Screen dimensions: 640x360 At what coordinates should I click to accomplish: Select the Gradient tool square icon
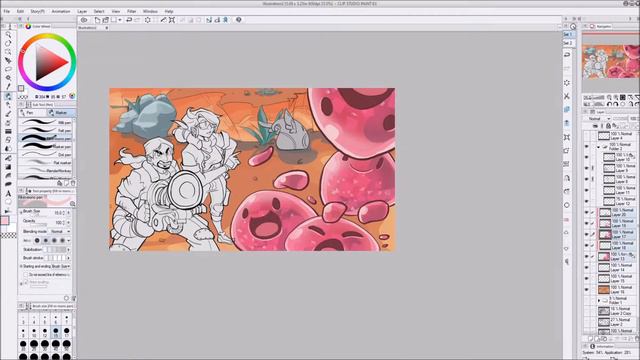coord(8,167)
